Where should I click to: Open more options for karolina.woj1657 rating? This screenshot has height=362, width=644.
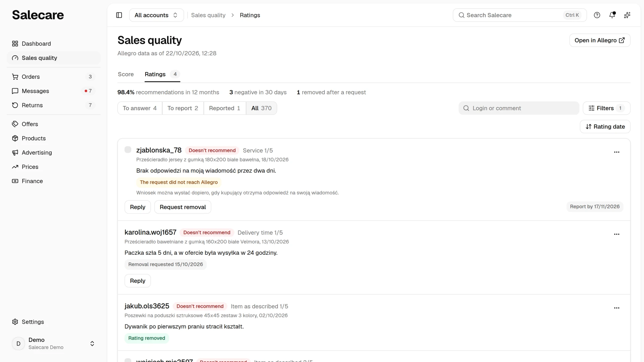tap(616, 234)
